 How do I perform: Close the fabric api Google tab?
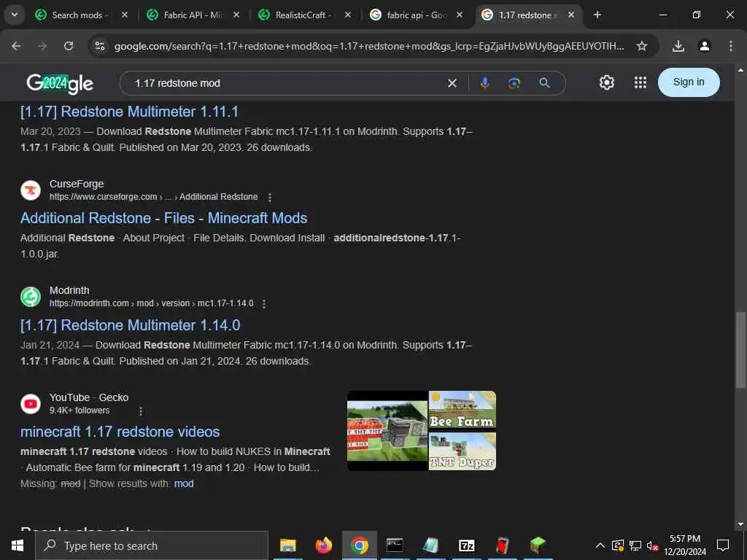click(460, 15)
